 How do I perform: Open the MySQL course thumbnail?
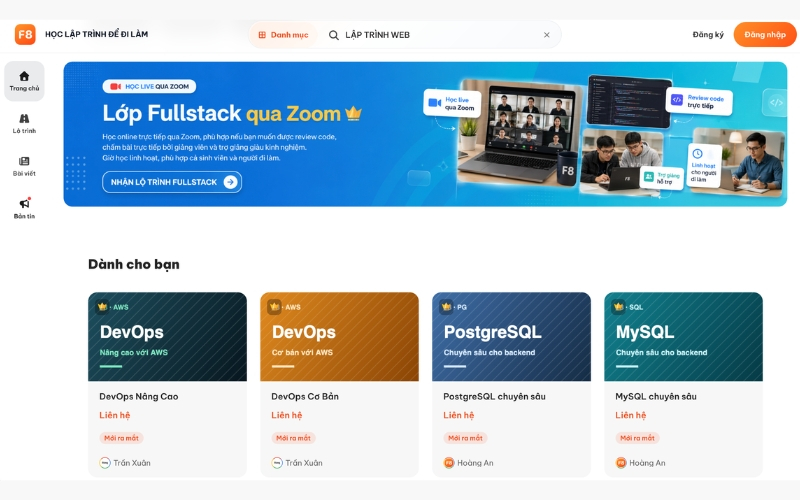pyautogui.click(x=683, y=337)
